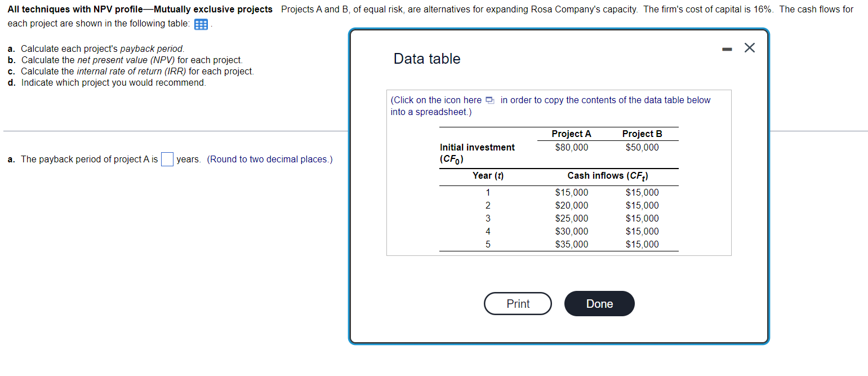Viewport: 868px width, 376px height.
Task: Click the 'Round to two decimal places' hint
Action: point(270,160)
